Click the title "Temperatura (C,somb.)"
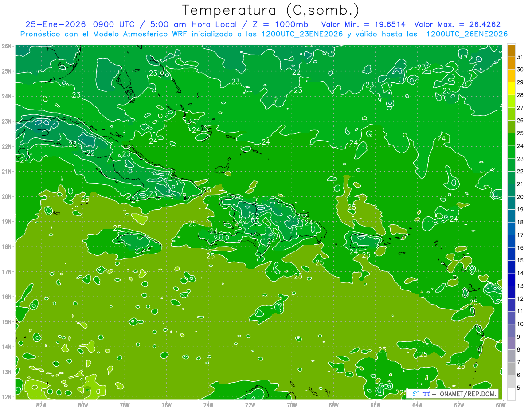Screen dimensions: 532x411 point(271,10)
